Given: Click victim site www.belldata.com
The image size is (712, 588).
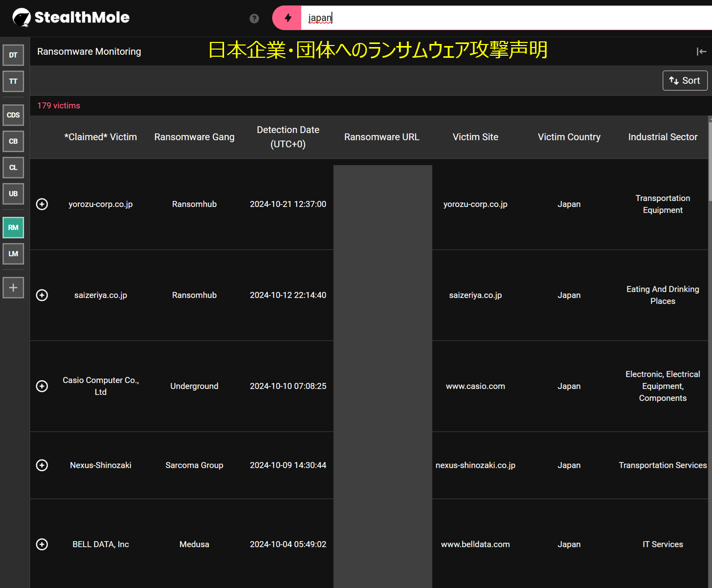Looking at the screenshot, I should point(475,544).
